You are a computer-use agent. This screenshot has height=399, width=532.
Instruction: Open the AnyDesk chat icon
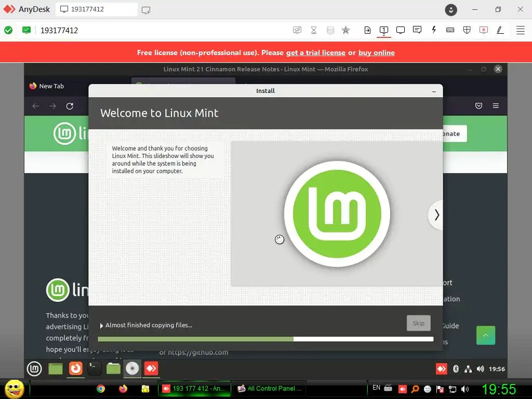point(417,30)
